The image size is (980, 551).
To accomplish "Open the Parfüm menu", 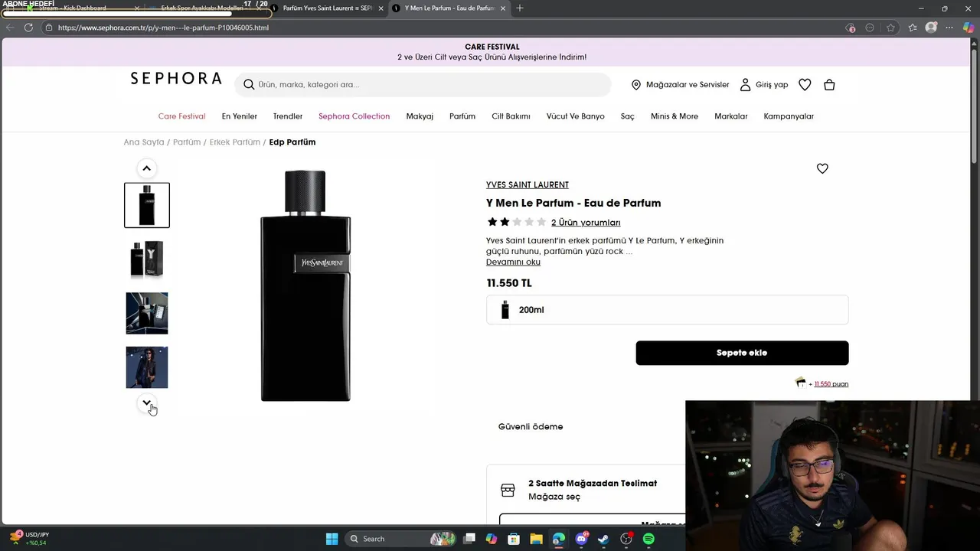I will [x=462, y=116].
